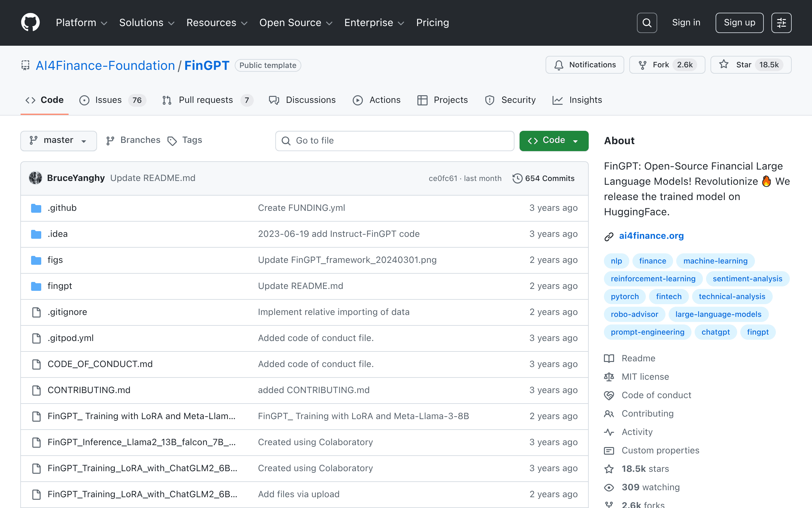This screenshot has height=508, width=812.
Task: Click the pulse icon beside Activity
Action: coord(609,432)
